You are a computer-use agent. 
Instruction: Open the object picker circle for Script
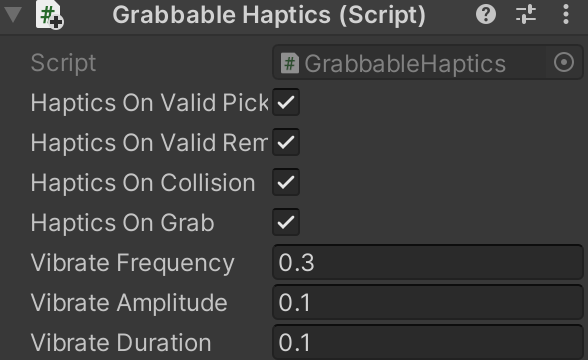[x=564, y=62]
